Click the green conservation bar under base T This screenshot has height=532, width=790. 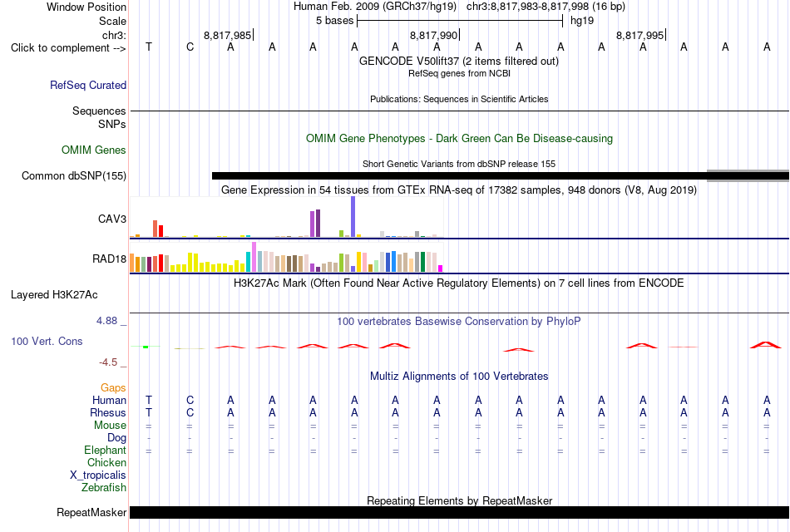click(146, 347)
